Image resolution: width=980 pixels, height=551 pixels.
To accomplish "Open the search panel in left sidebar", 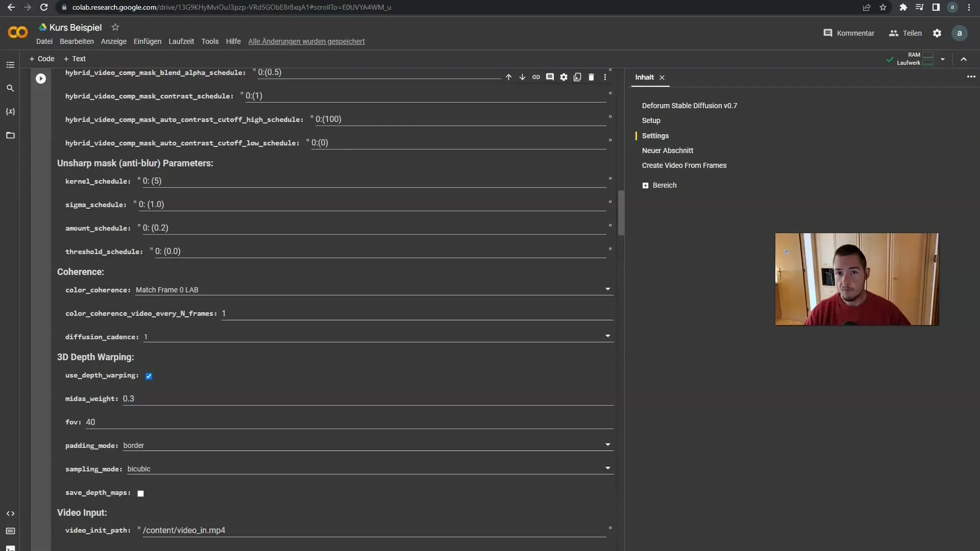I will pyautogui.click(x=10, y=88).
